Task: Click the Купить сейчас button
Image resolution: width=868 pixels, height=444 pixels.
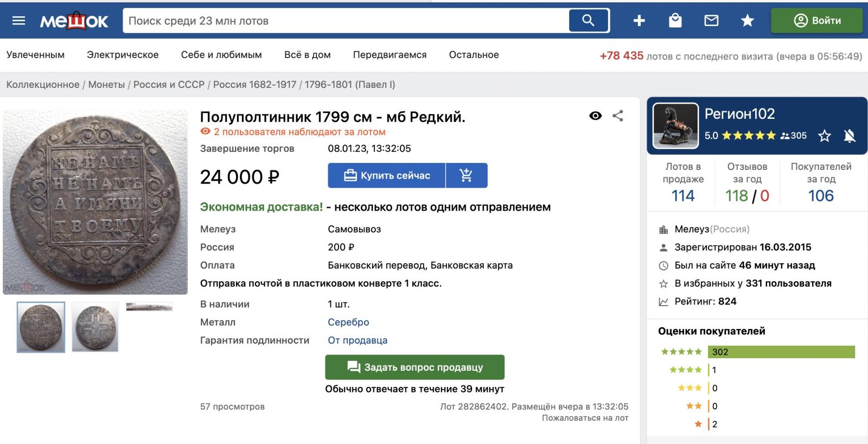Action: click(387, 175)
